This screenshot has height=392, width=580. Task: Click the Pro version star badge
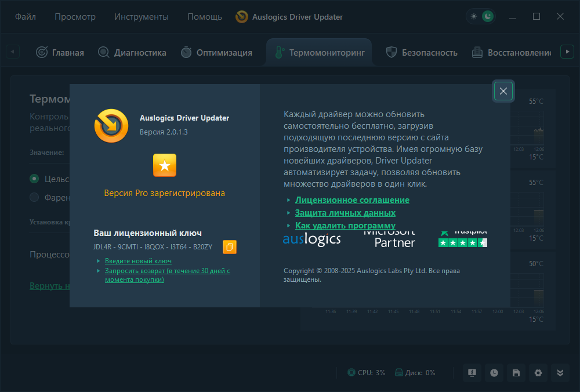click(165, 165)
